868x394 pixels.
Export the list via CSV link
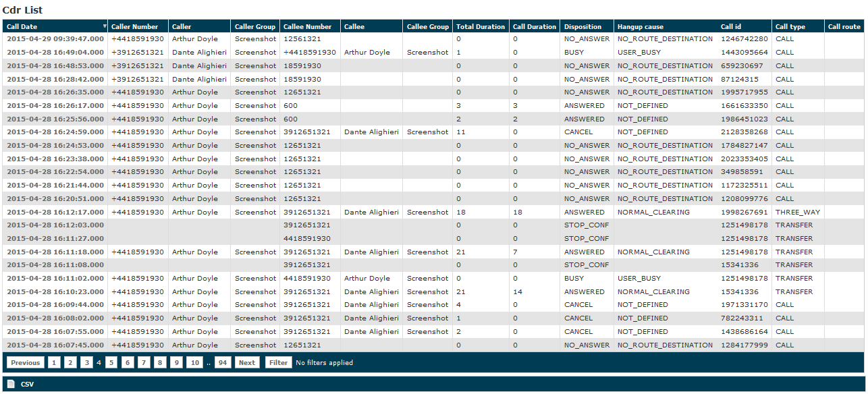(27, 384)
